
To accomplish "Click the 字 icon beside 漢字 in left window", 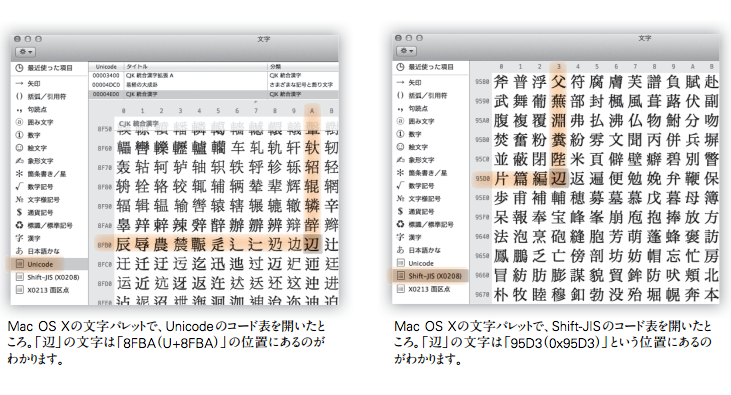I will click(x=19, y=238).
